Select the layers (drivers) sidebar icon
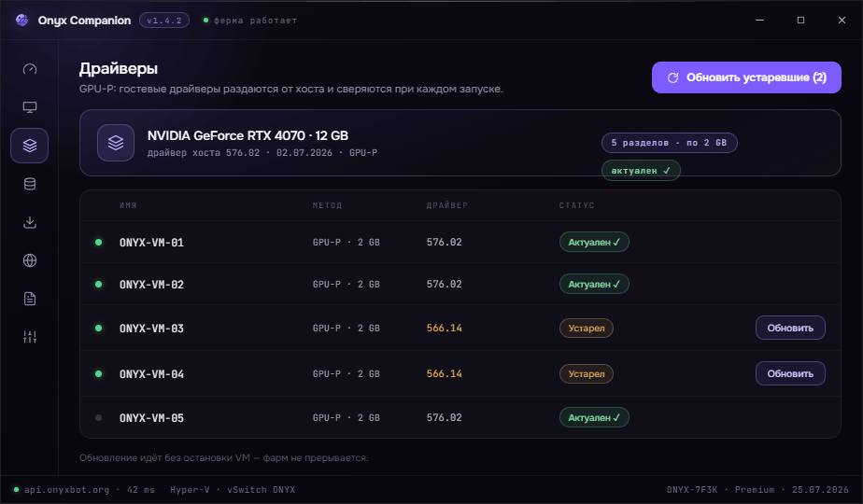 pos(30,146)
